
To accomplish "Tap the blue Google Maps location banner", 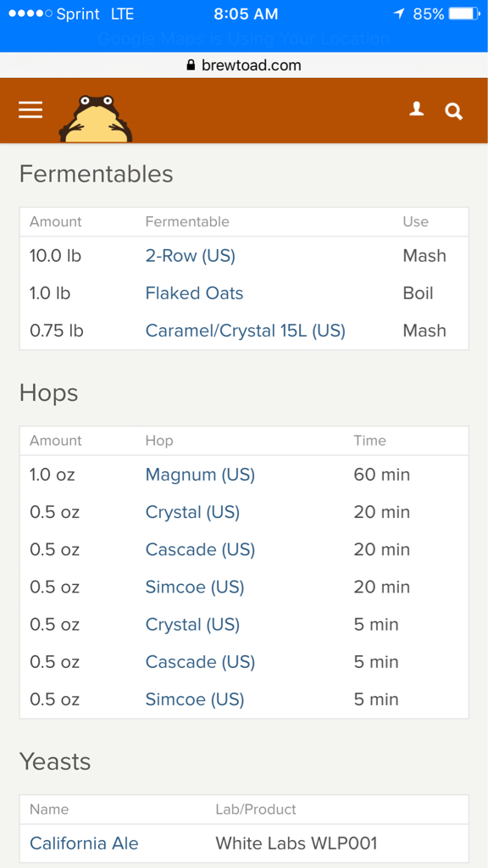I will coord(244,39).
